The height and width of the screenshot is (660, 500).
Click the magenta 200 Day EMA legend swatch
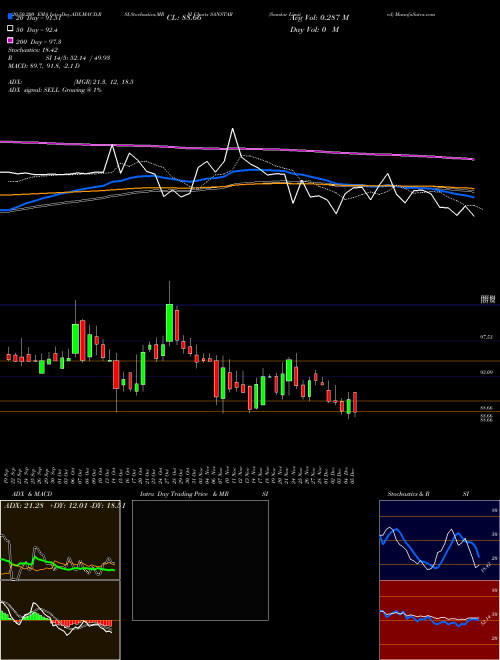click(x=11, y=41)
